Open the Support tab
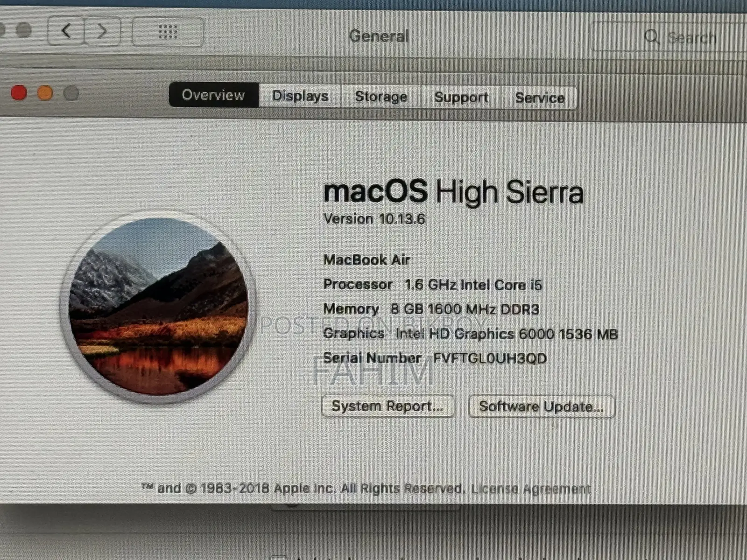Image resolution: width=747 pixels, height=560 pixels. [461, 97]
